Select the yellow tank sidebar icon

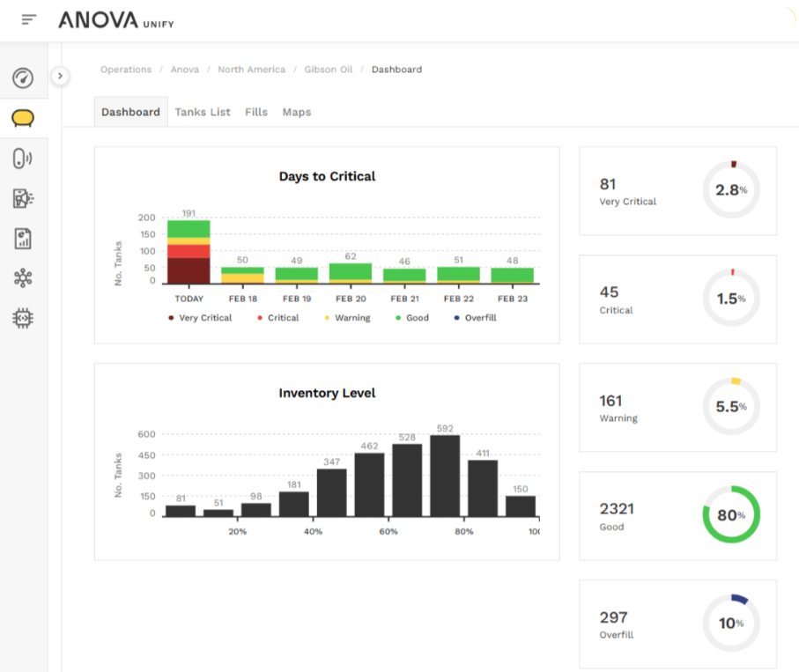[23, 118]
